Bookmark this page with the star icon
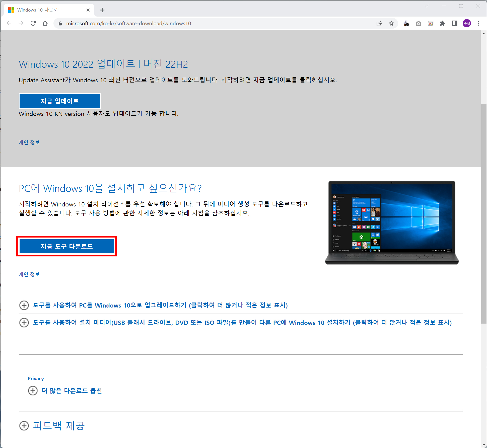Viewport: 487px width, 448px height. [391, 23]
